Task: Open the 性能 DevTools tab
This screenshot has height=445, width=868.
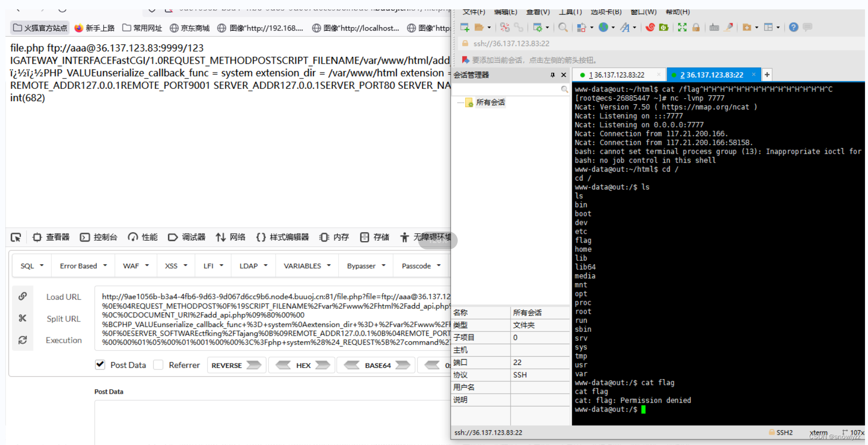Action: coord(142,237)
